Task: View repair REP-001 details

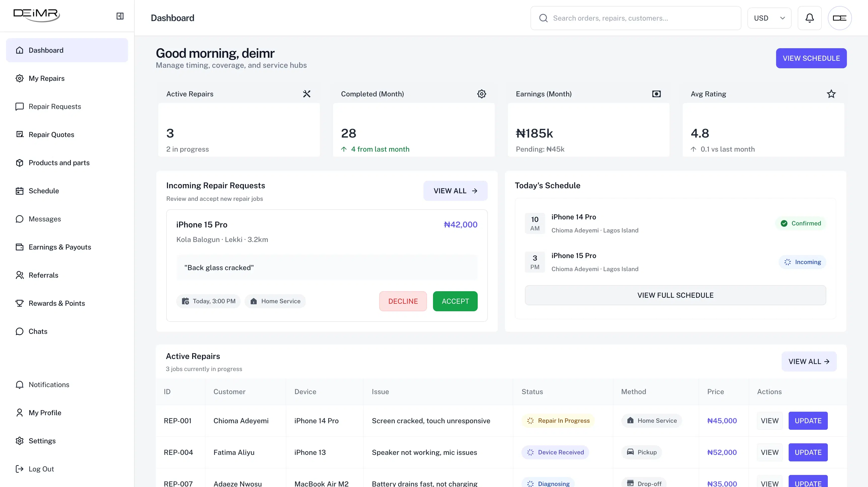Action: coord(770,421)
